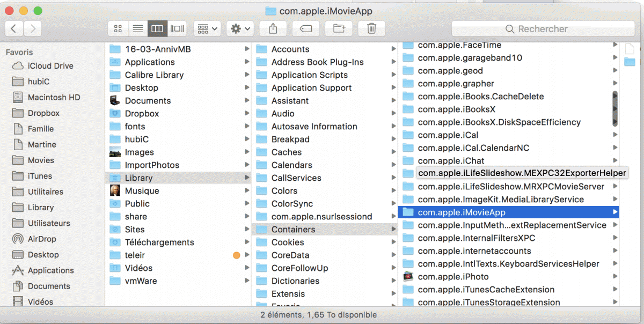Select Utilisateurs in the sidebar
This screenshot has width=644, height=324.
48,223
